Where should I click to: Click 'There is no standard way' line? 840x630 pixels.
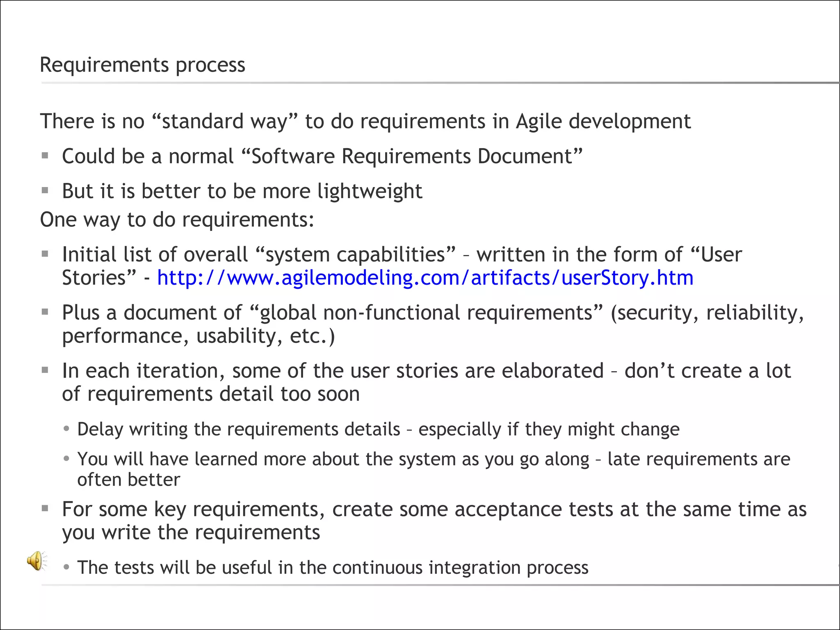pos(365,121)
